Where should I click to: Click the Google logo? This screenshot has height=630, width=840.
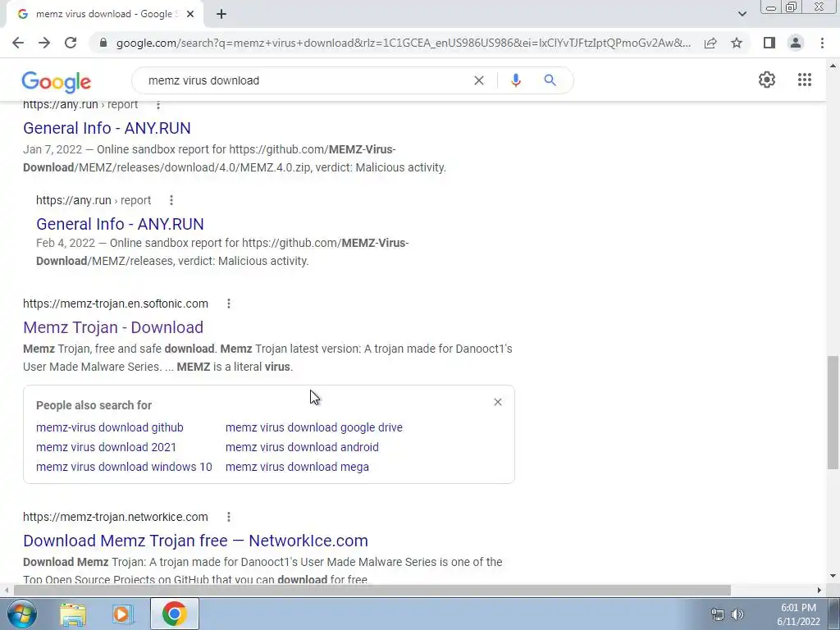coord(57,82)
